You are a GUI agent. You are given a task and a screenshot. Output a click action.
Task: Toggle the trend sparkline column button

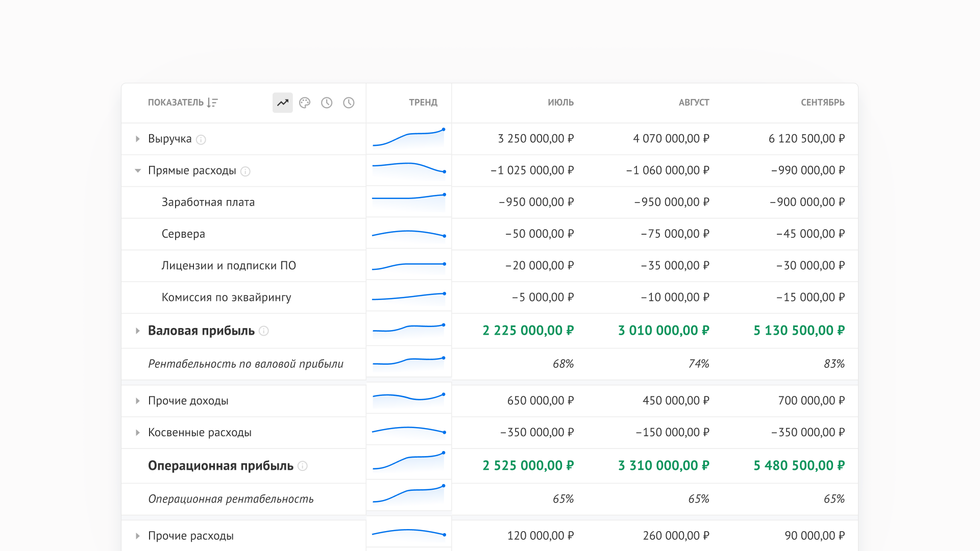coord(282,103)
